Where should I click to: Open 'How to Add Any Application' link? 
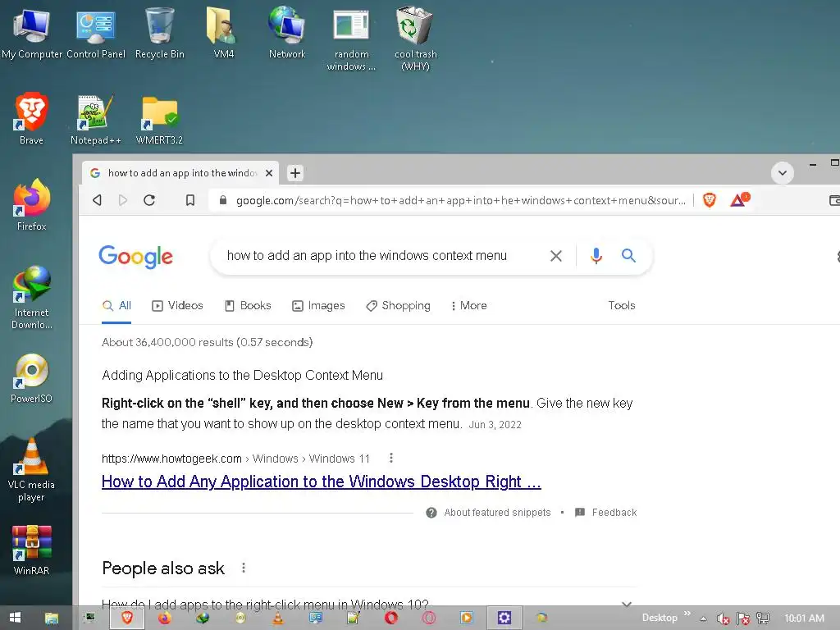322,482
